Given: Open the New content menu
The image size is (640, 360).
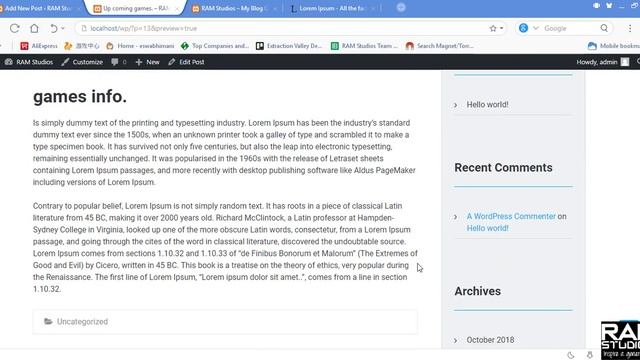Looking at the screenshot, I should tap(147, 62).
